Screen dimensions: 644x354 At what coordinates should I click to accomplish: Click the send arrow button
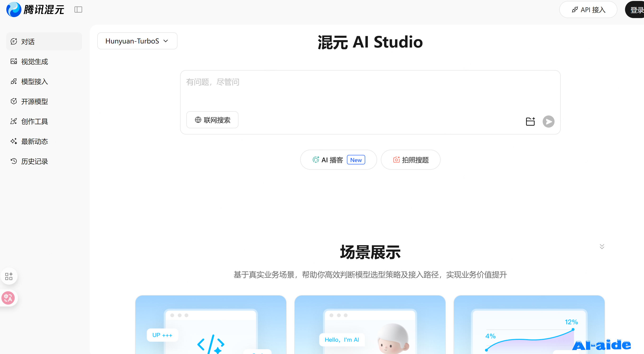click(549, 121)
